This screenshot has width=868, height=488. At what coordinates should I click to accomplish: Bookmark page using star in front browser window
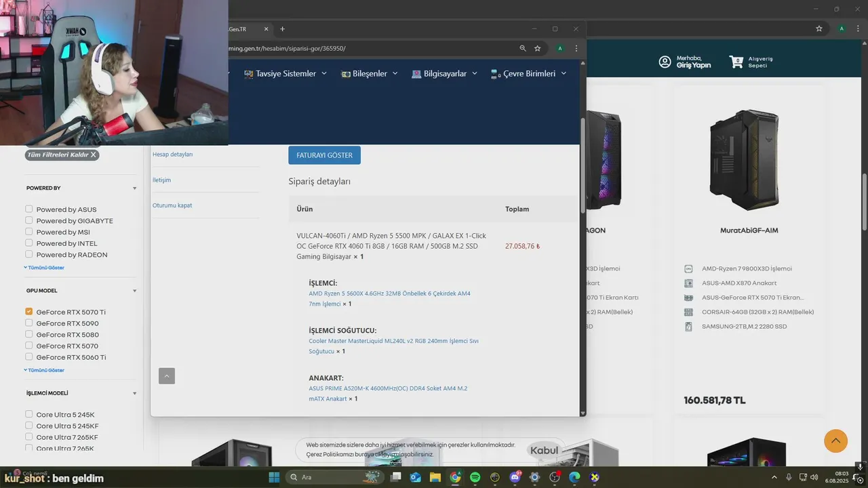(538, 48)
